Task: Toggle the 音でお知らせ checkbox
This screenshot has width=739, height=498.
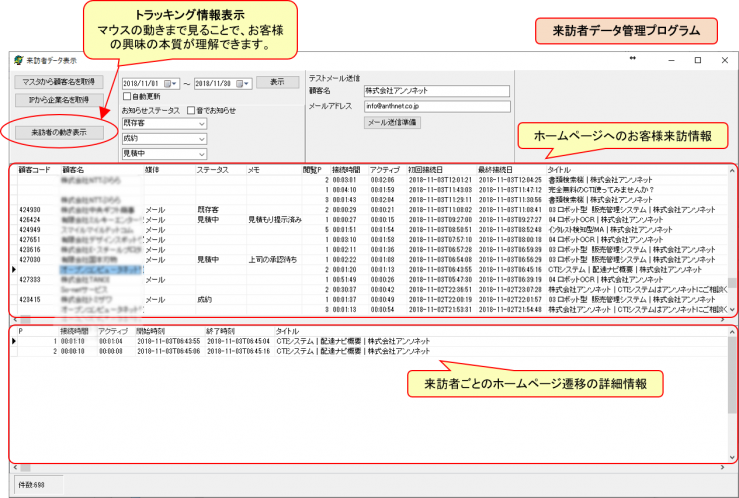Action: (191, 110)
